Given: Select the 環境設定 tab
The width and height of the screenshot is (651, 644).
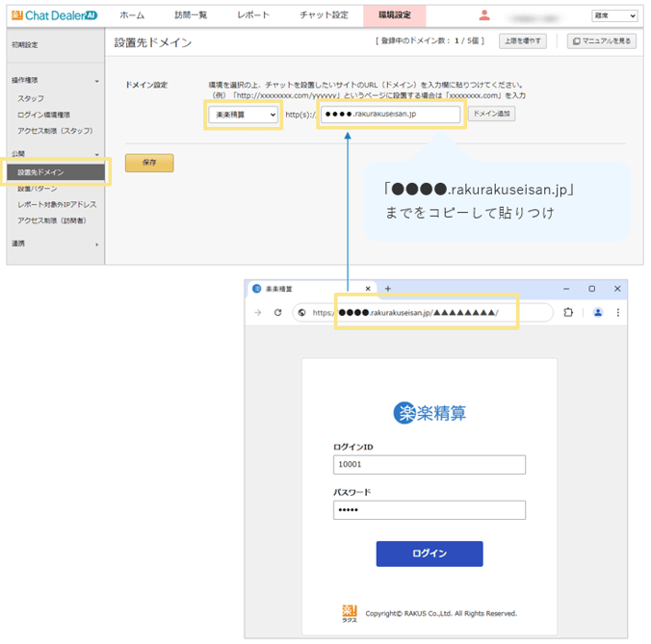Looking at the screenshot, I should [395, 15].
